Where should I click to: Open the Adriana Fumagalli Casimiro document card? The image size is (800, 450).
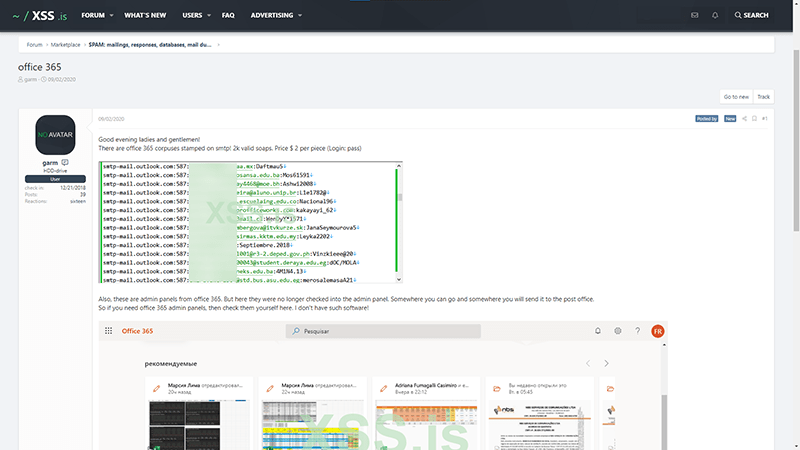(427, 413)
